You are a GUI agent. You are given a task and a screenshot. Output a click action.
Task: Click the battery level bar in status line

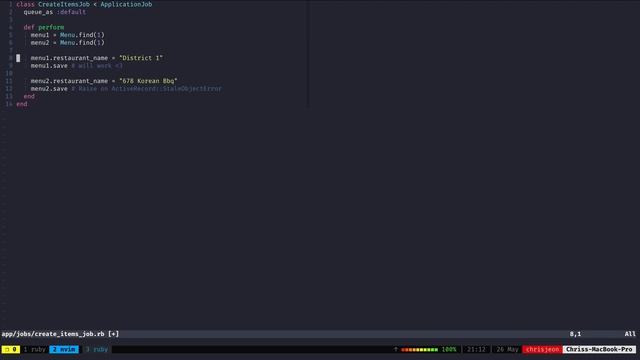point(419,349)
